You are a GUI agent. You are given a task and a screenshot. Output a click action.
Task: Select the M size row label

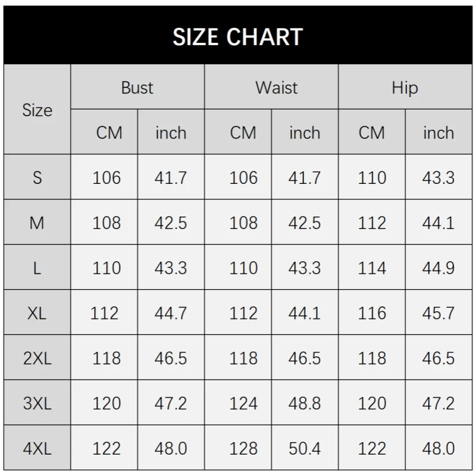click(x=37, y=223)
